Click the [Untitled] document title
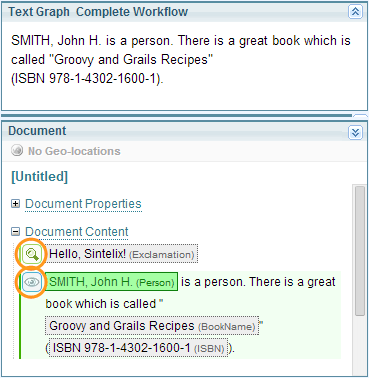The width and height of the screenshot is (369, 378). (x=39, y=176)
